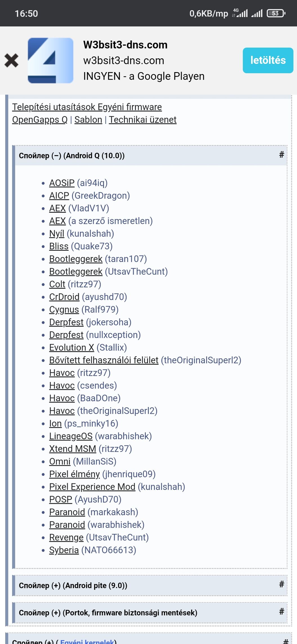
Task: Open the Sablon link
Action: point(88,120)
